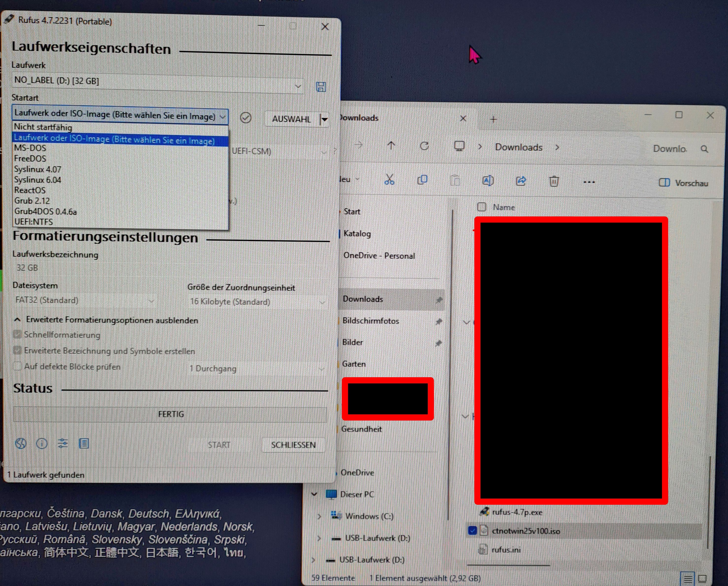The image size is (728, 586).
Task: Toggle the select-all checkbox beside Name
Action: (481, 207)
